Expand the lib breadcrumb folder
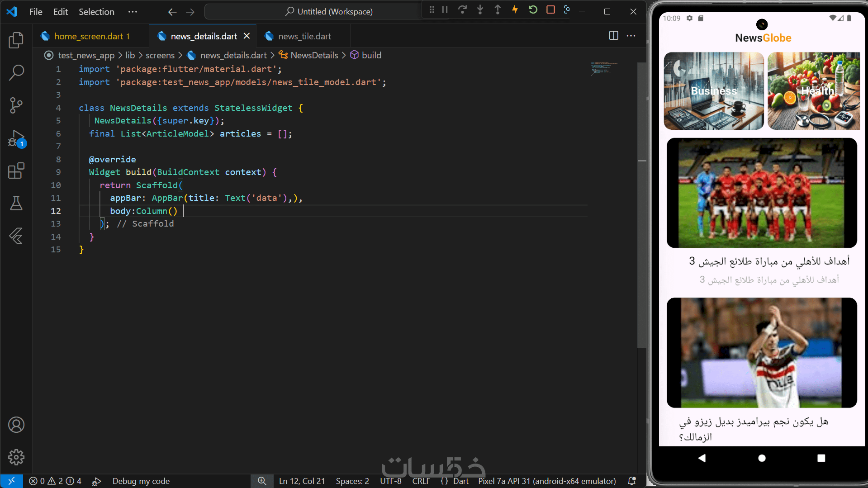 pos(130,55)
